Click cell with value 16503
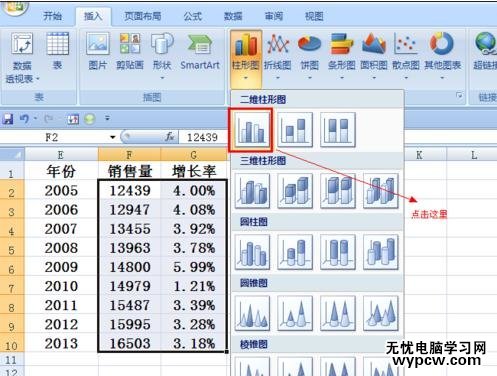The height and width of the screenshot is (376, 497). click(130, 343)
